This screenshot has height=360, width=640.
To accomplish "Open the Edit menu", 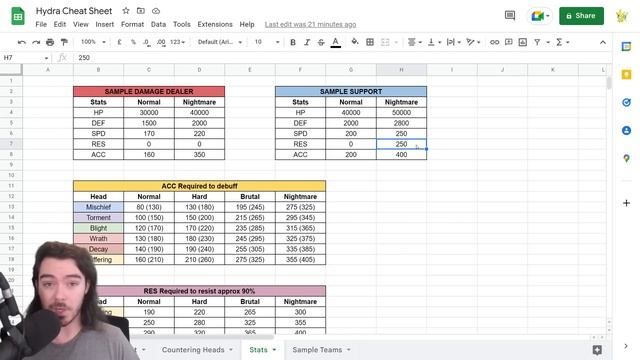I will (x=60, y=24).
